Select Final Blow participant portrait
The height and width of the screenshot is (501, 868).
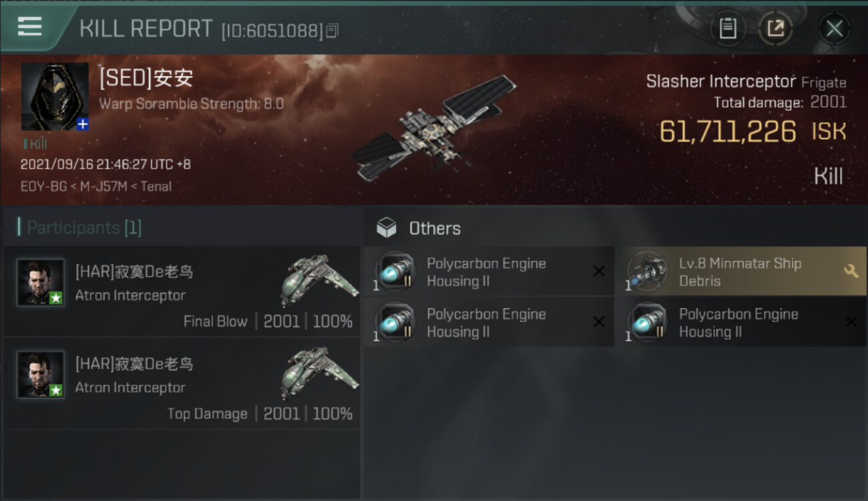(x=41, y=283)
